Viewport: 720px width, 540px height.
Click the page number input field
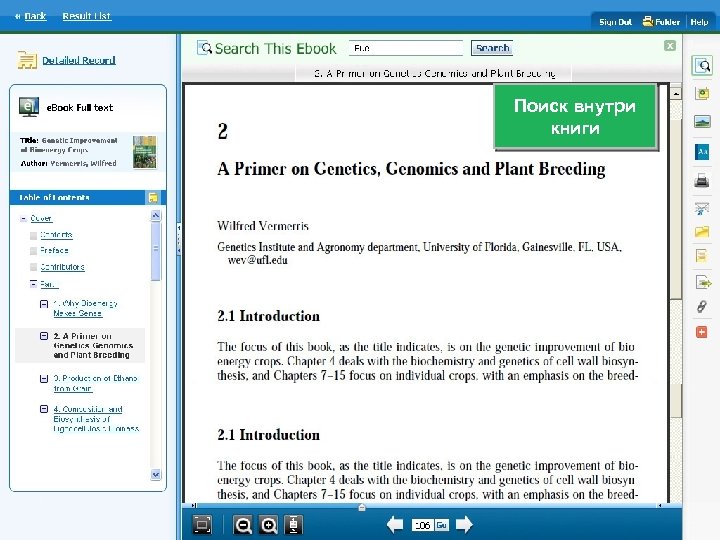pos(422,525)
